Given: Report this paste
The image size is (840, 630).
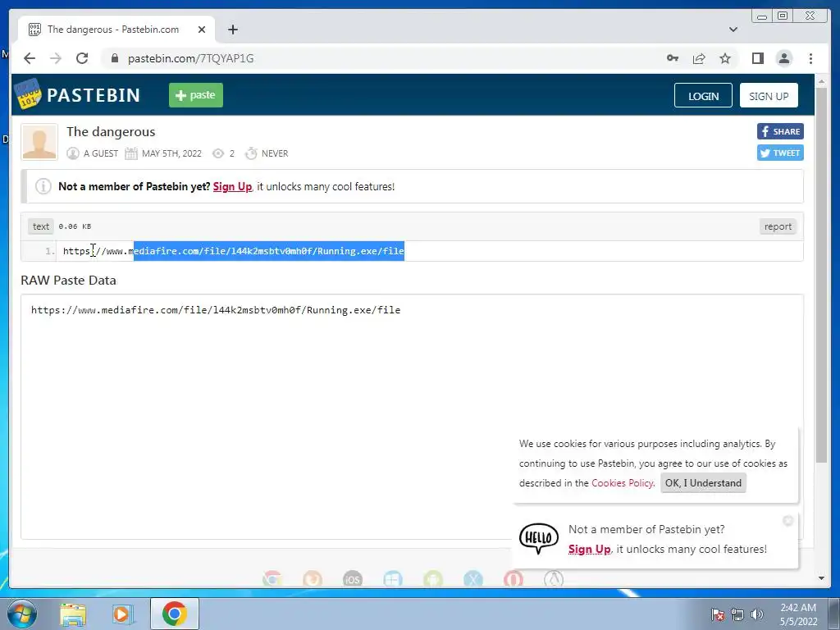Looking at the screenshot, I should coord(778,226).
